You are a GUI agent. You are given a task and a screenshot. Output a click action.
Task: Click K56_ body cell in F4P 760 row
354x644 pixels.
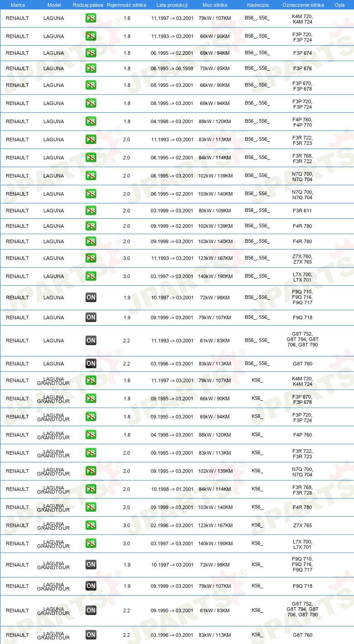[x=257, y=435]
